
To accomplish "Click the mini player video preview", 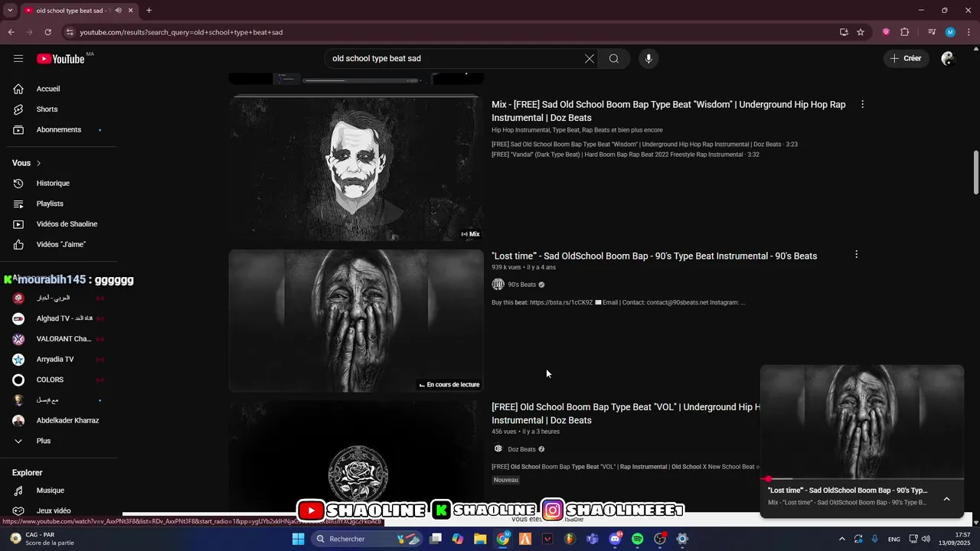I will point(862,422).
